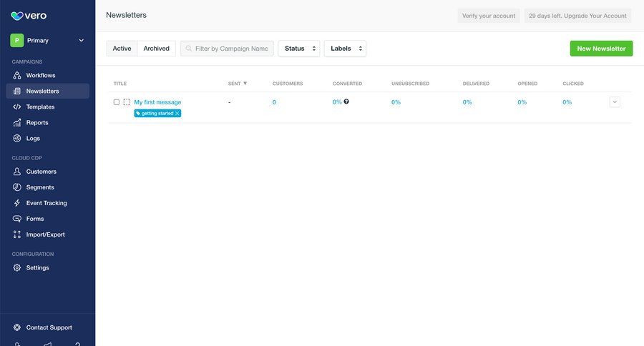Screen dimensions: 644x346
Task: Click the Clicked column header
Action: point(573,84)
